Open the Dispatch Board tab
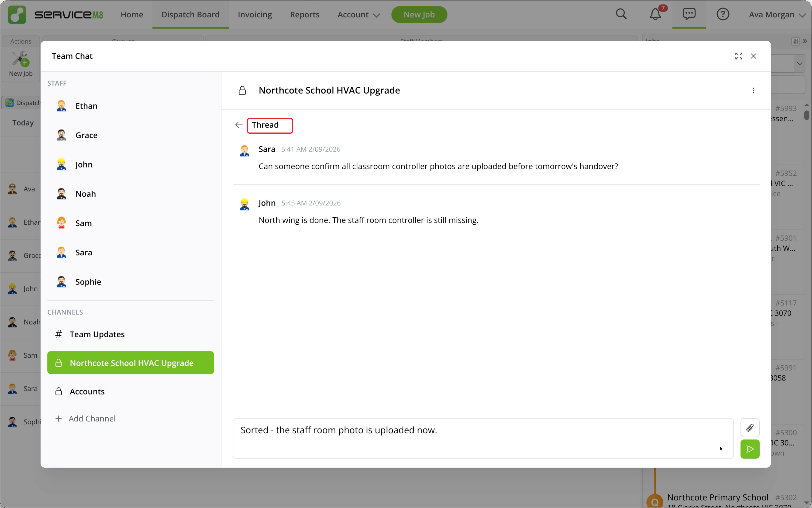Image resolution: width=812 pixels, height=508 pixels. tap(190, 14)
